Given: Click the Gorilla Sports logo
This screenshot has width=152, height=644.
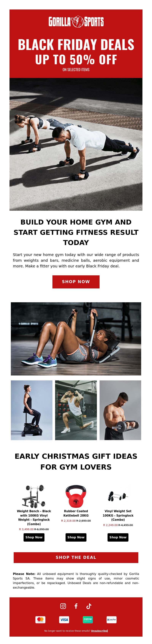Looking at the screenshot, I should 76,22.
